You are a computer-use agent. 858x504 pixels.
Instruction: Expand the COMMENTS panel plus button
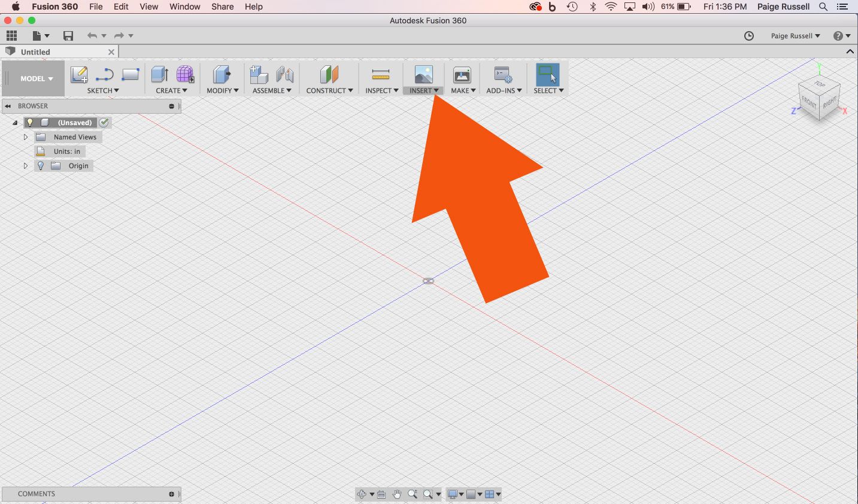(x=171, y=494)
